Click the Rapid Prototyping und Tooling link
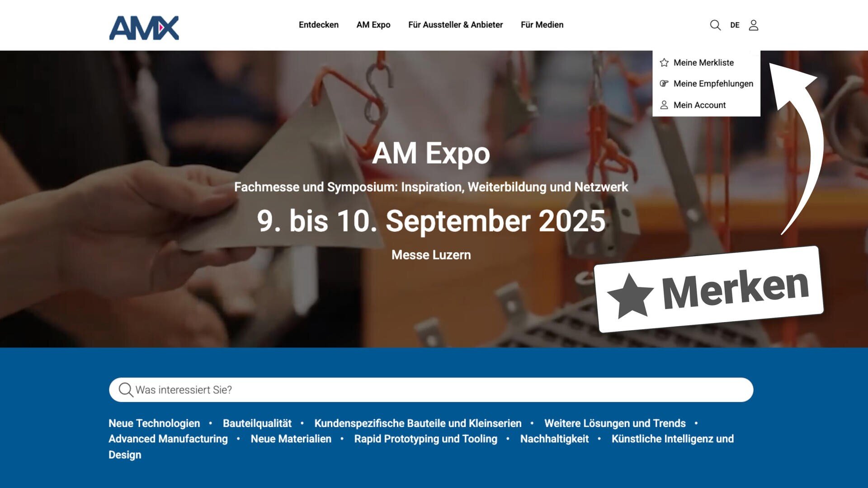868x488 pixels. [425, 439]
